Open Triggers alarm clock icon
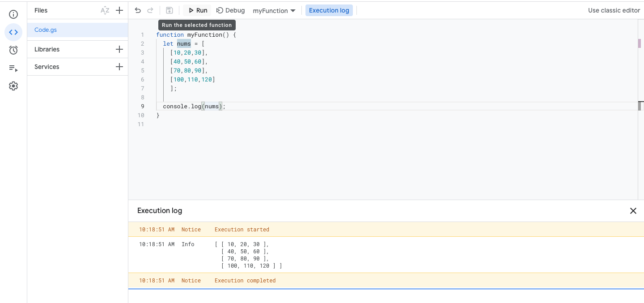The image size is (644, 303). click(x=13, y=50)
